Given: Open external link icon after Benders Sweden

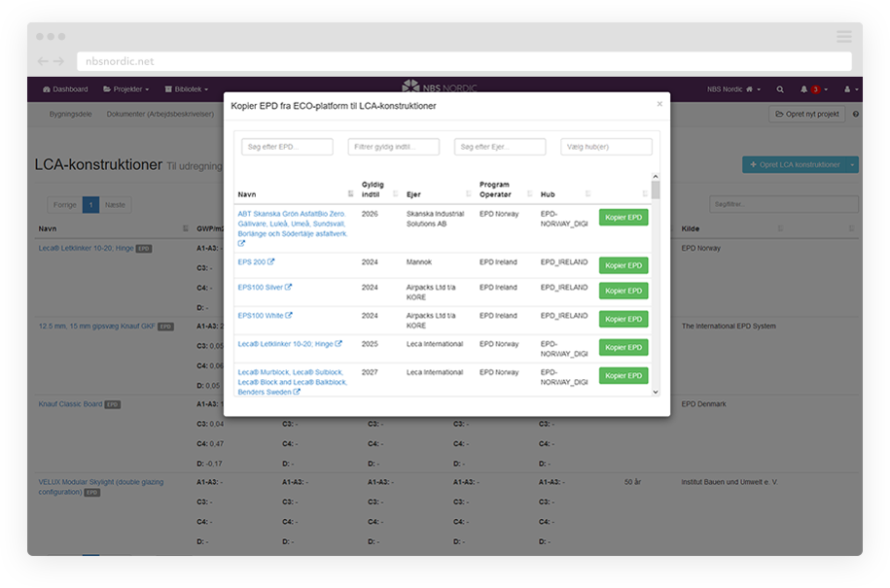Looking at the screenshot, I should (x=297, y=392).
